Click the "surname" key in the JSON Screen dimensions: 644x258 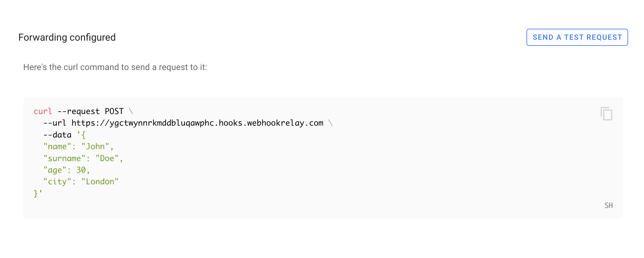[64, 158]
